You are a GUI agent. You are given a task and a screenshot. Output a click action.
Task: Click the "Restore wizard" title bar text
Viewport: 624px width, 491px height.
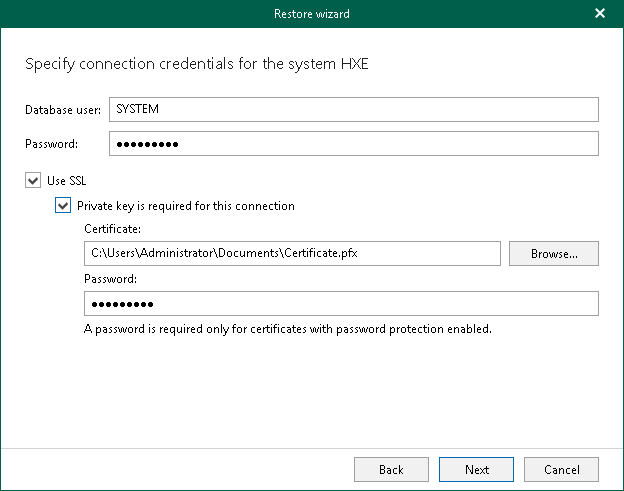pos(312,14)
